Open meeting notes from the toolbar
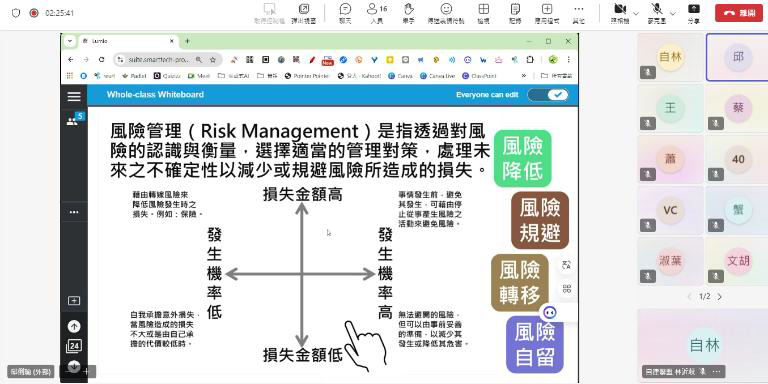This screenshot has height=384, width=768. (515, 13)
